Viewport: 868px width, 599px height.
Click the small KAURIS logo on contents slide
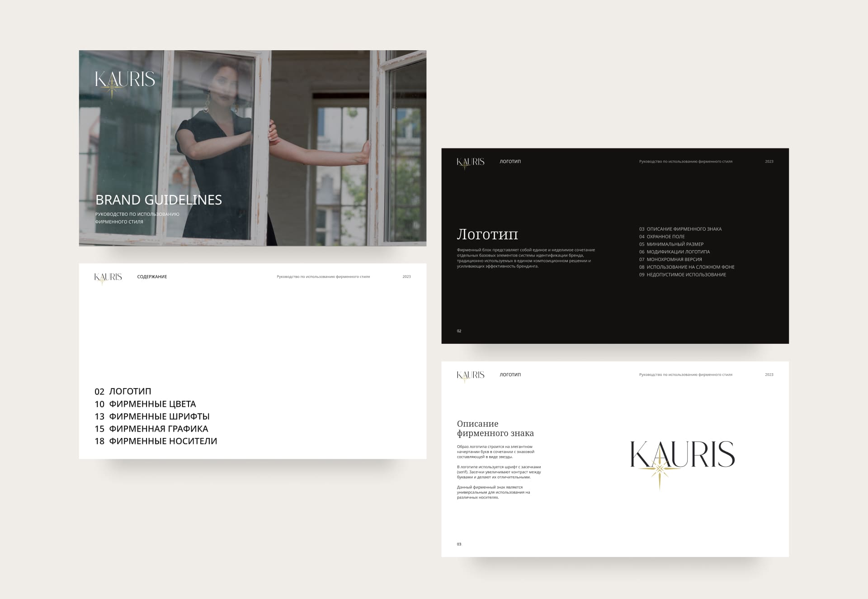point(108,277)
